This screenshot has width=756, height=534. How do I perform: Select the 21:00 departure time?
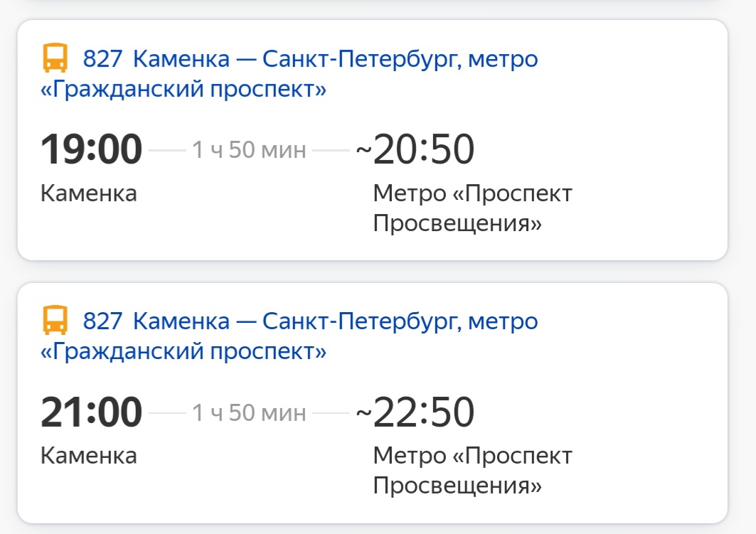click(92, 412)
